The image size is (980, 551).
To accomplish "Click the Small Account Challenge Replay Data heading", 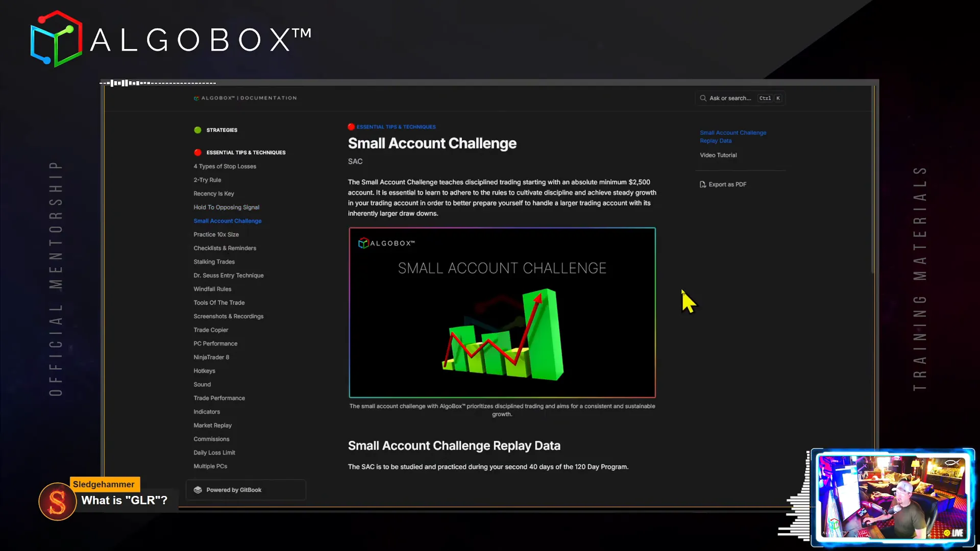I will point(454,446).
